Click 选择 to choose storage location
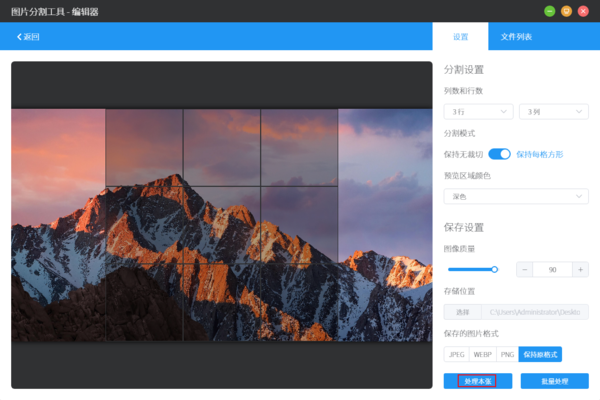 [463, 312]
